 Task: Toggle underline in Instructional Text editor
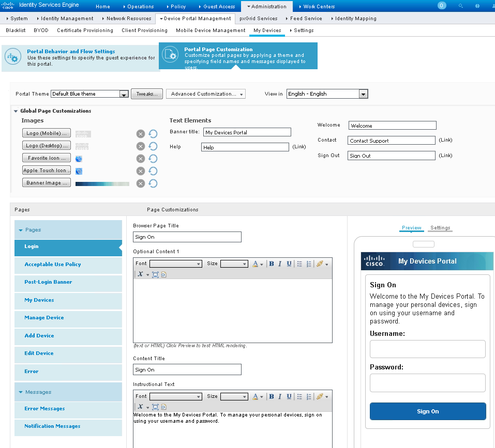tap(289, 397)
